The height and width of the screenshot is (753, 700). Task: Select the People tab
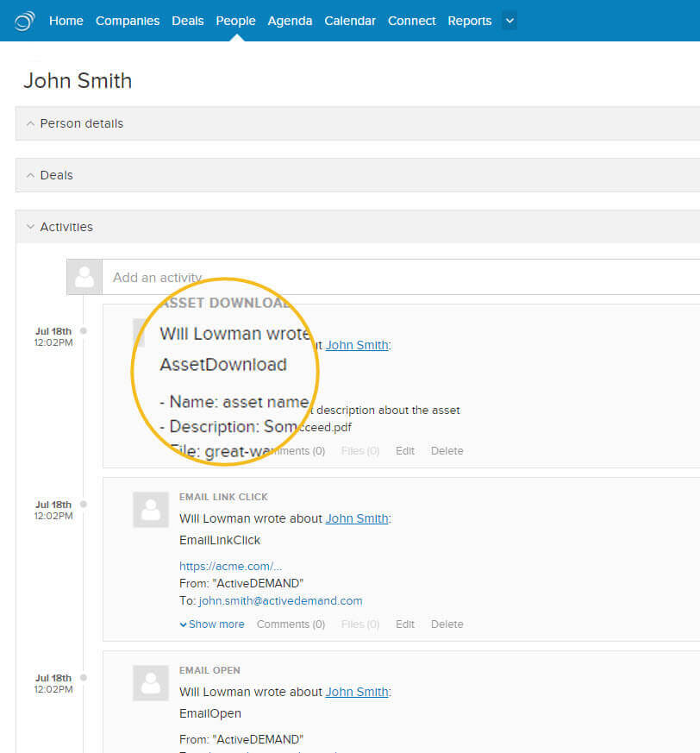pos(235,21)
